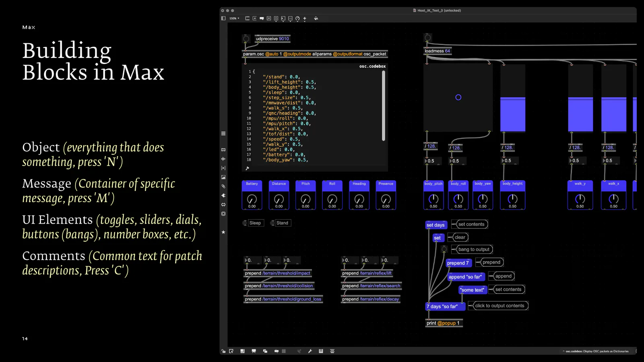Adjust the Battery dial
The width and height of the screenshot is (644, 362).
pyautogui.click(x=252, y=199)
